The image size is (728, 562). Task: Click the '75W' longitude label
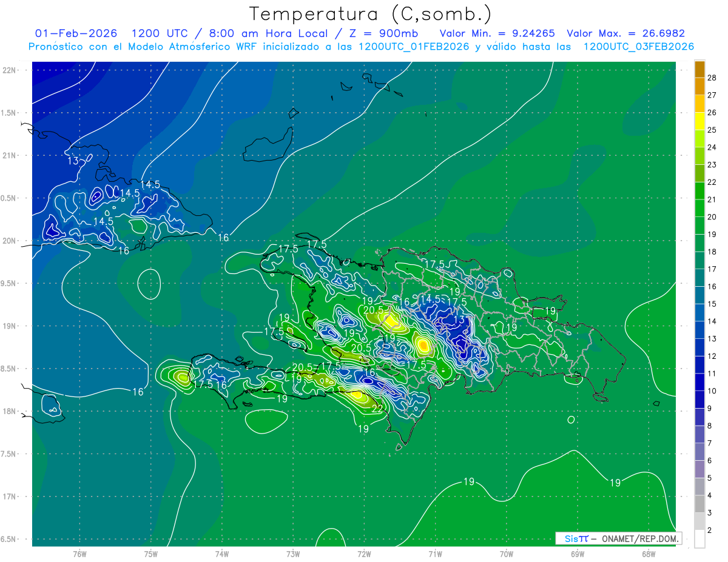[151, 554]
